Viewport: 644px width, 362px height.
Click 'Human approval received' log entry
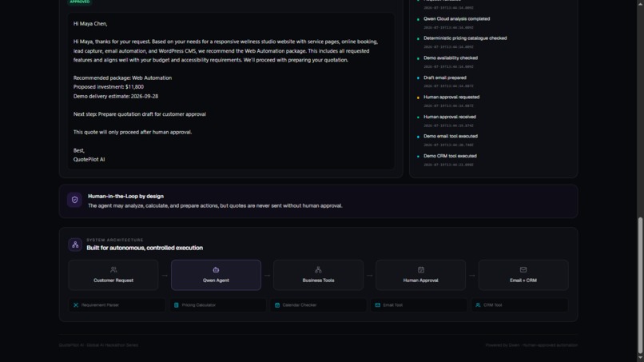450,117
